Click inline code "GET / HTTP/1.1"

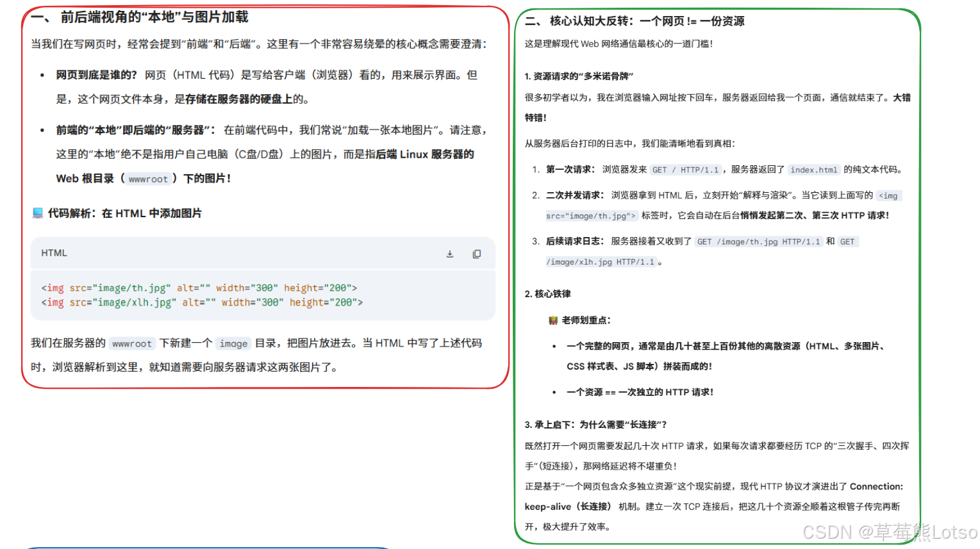point(685,170)
